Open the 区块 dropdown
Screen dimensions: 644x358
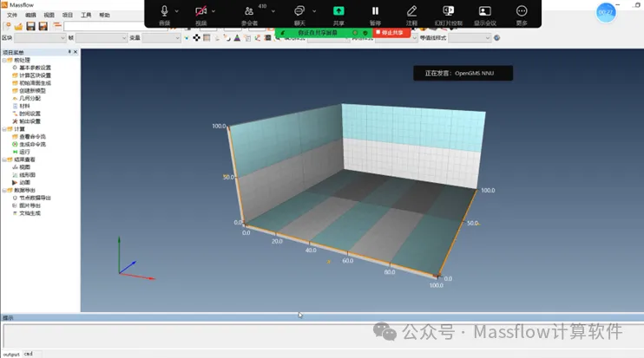(x=40, y=38)
